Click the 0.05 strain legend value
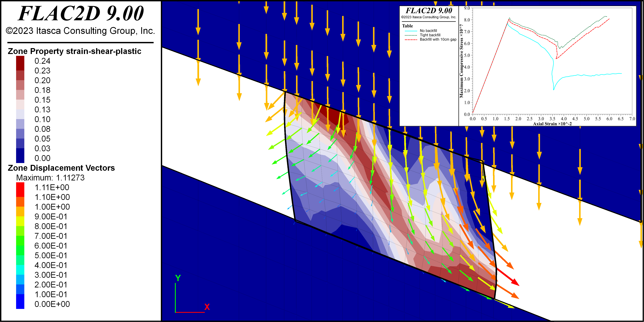This screenshot has height=322, width=644. 42,139
